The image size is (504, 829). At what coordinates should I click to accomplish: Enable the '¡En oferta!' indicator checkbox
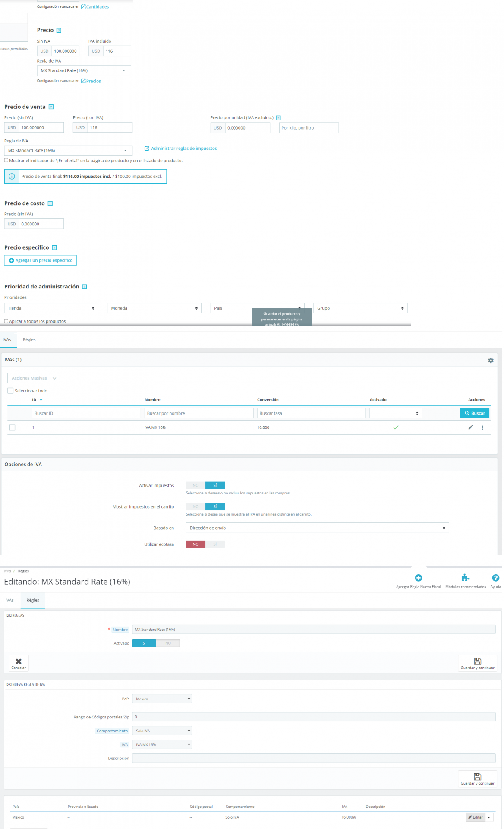click(6, 160)
